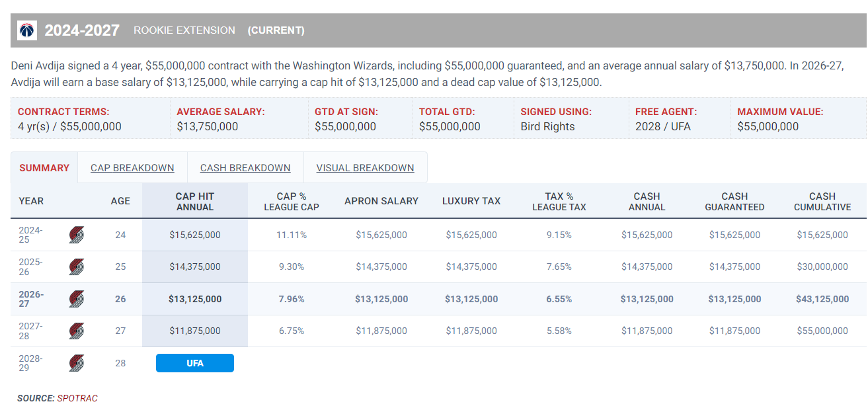This screenshot has height=410, width=868.
Task: Click the Luxury Tax column header
Action: [471, 201]
